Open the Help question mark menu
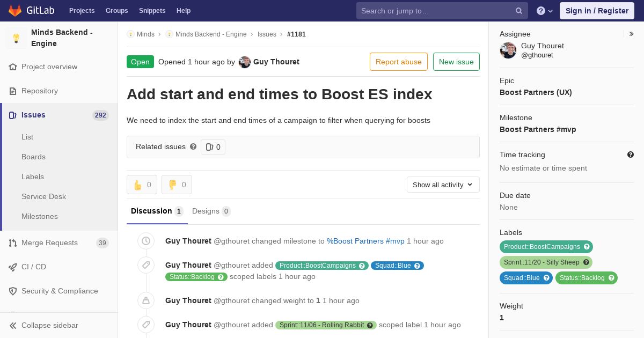 (x=545, y=11)
